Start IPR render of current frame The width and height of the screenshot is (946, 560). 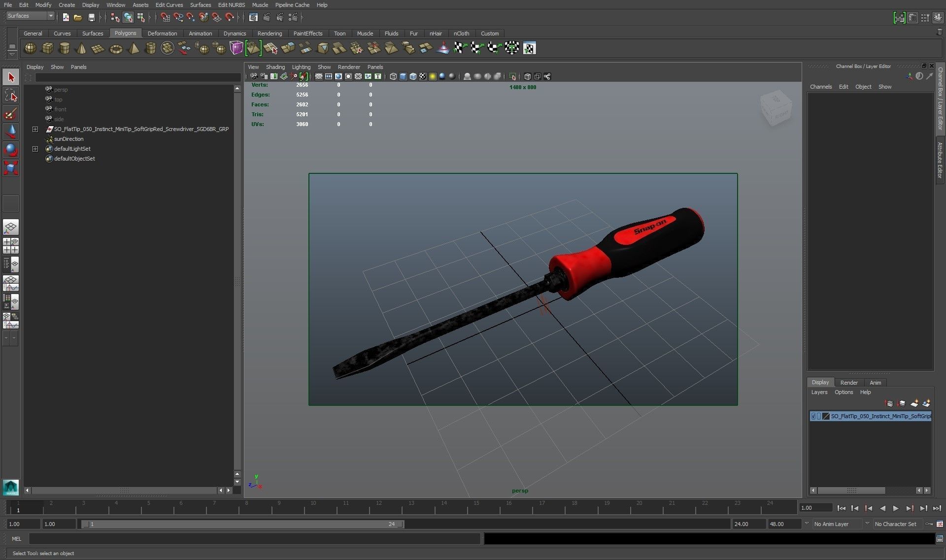tap(280, 18)
